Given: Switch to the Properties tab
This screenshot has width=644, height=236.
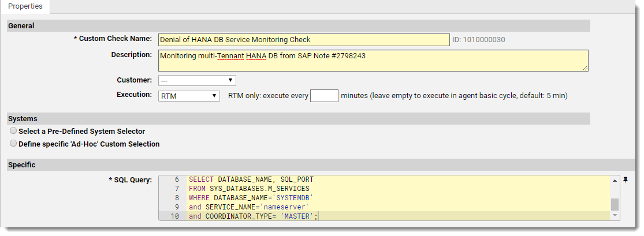Looking at the screenshot, I should pos(25,6).
